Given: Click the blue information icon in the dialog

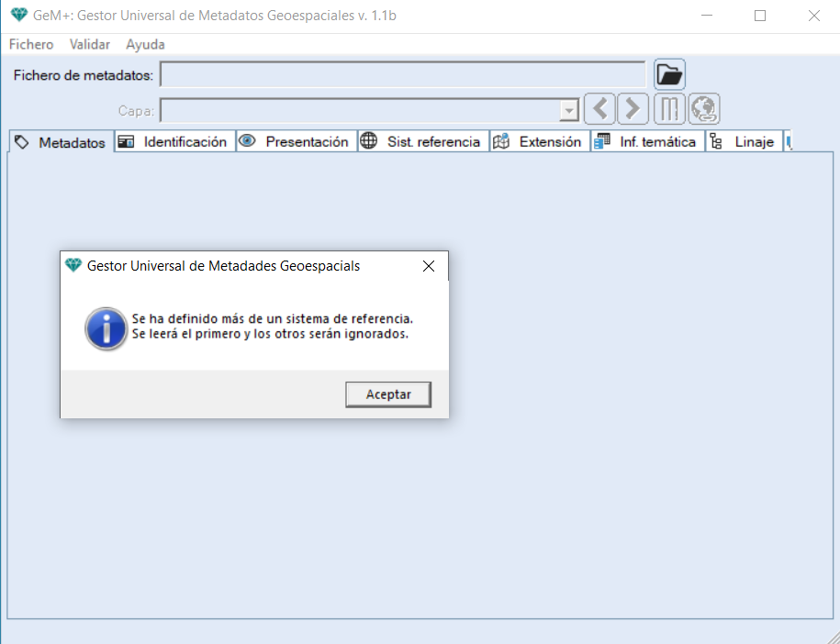Looking at the screenshot, I should coord(106,328).
